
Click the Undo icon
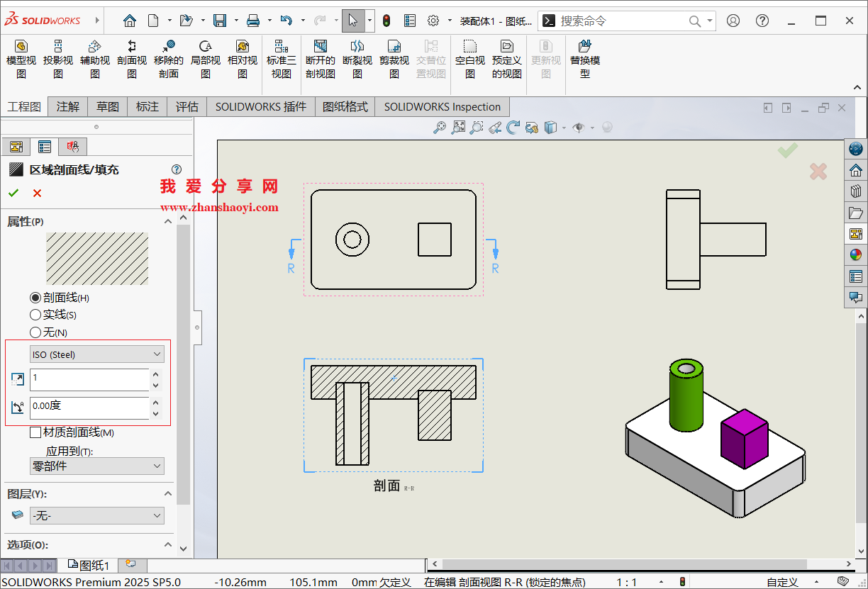(286, 21)
